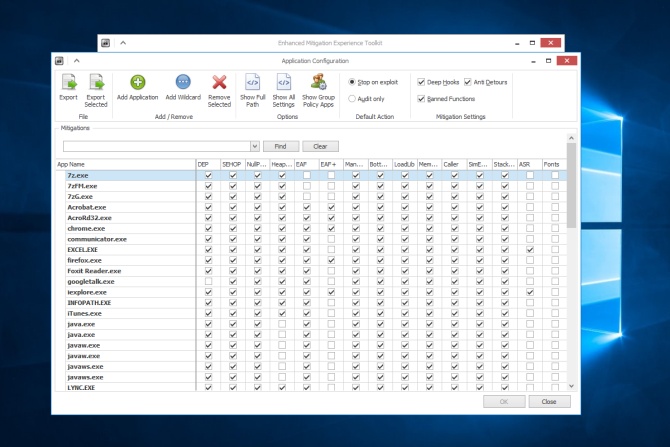This screenshot has width=670, height=447.
Task: Click the Fonts column header
Action: [554, 165]
